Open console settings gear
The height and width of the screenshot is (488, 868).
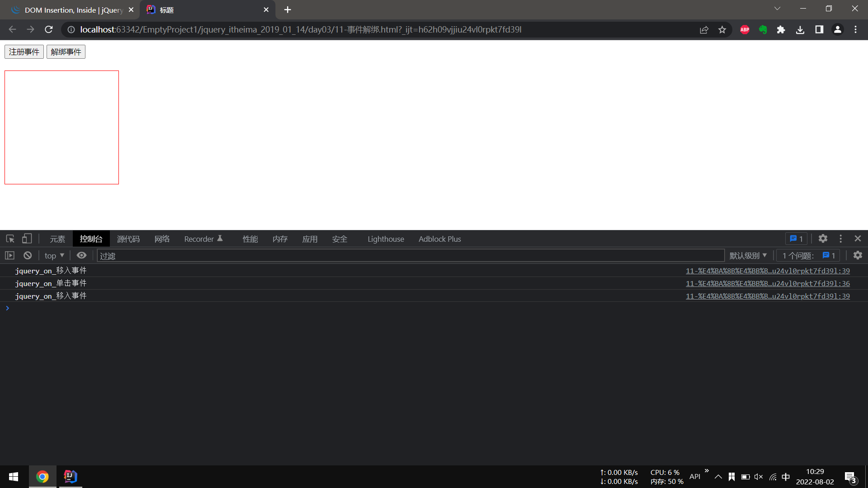point(858,256)
